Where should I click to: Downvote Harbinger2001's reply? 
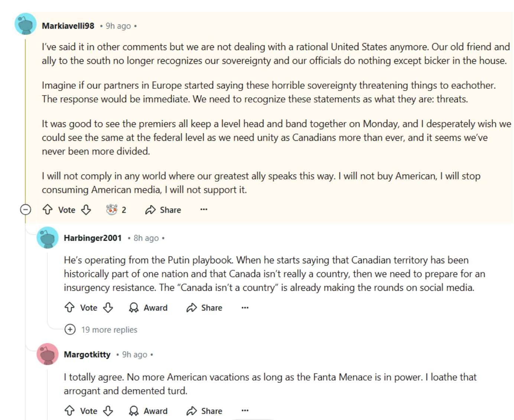tap(108, 307)
